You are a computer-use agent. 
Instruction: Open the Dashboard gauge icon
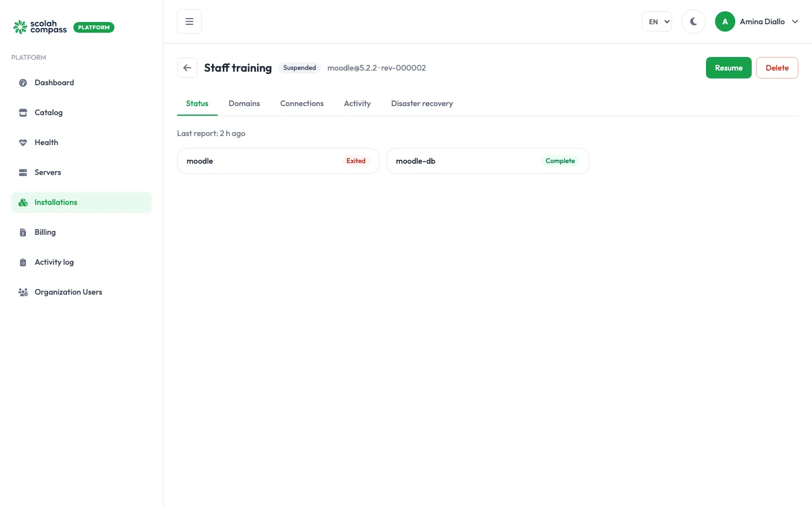[23, 83]
